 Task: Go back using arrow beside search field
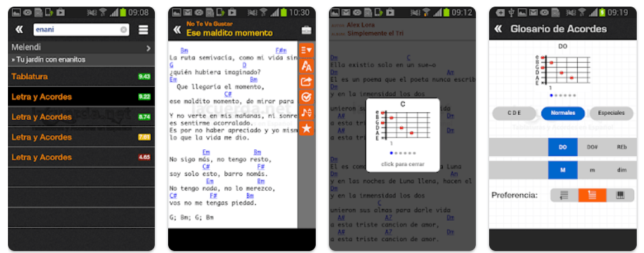(x=19, y=30)
